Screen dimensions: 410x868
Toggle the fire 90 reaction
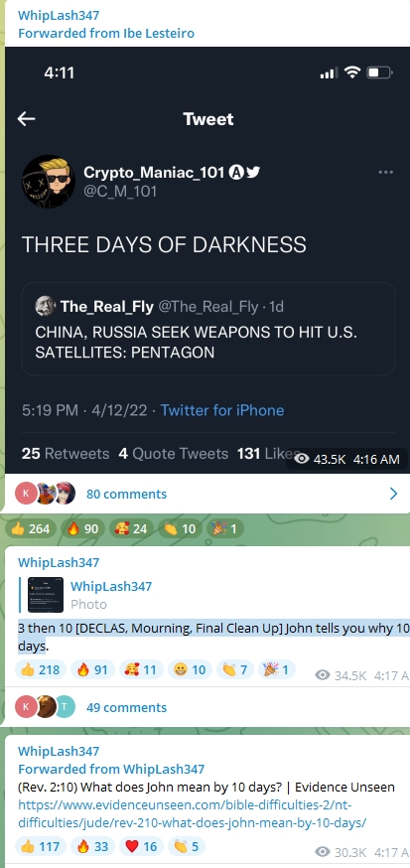(83, 528)
